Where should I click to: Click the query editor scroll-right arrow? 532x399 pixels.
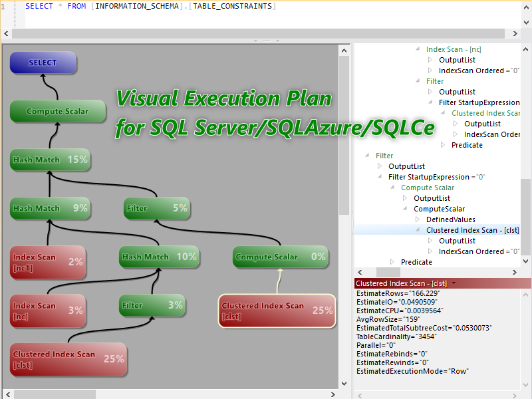click(x=515, y=33)
